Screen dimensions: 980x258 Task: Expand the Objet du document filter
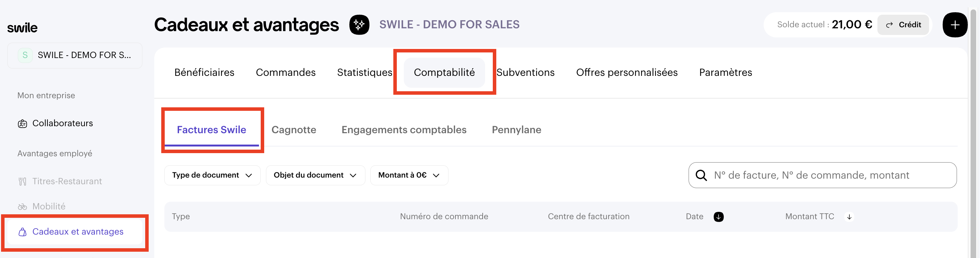315,175
